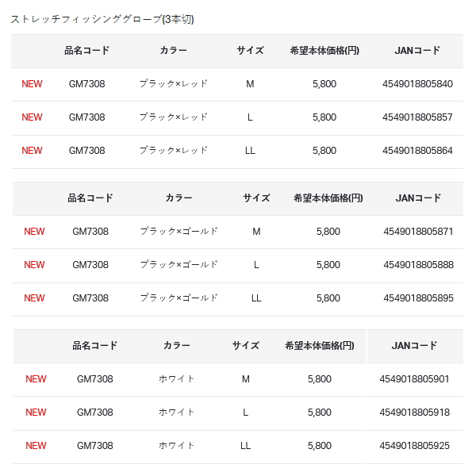The width and height of the screenshot is (476, 476).
Task: Select JAN code 4549018805871
Action: coord(418,232)
